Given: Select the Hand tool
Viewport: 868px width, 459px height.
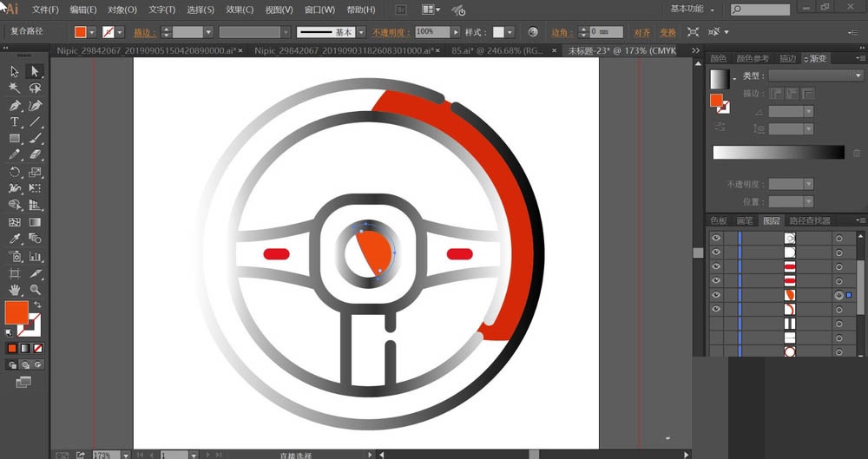Looking at the screenshot, I should click(x=15, y=290).
